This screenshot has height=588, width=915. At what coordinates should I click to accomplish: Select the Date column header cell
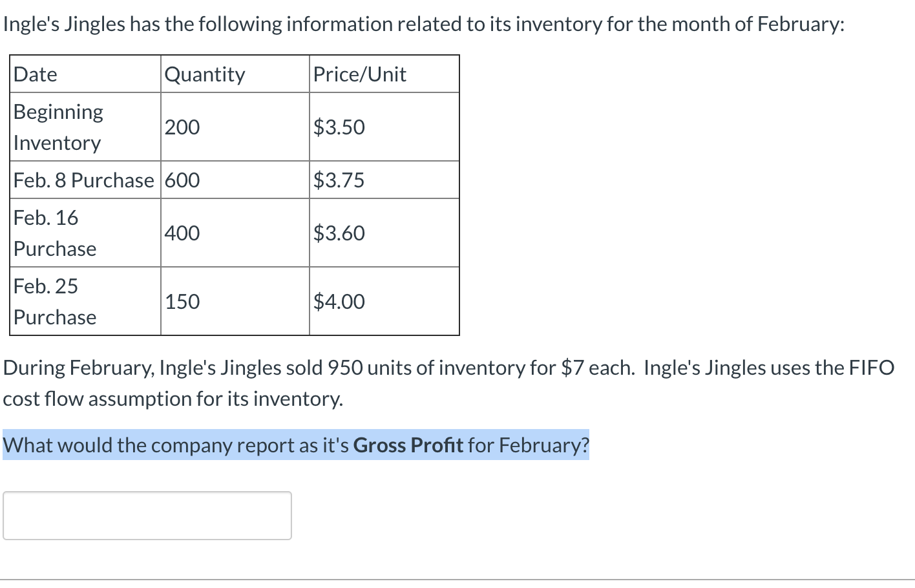pyautogui.click(x=85, y=74)
